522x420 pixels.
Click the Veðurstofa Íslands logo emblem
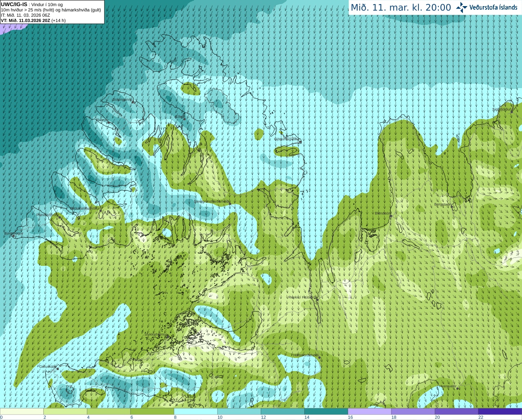461,7
